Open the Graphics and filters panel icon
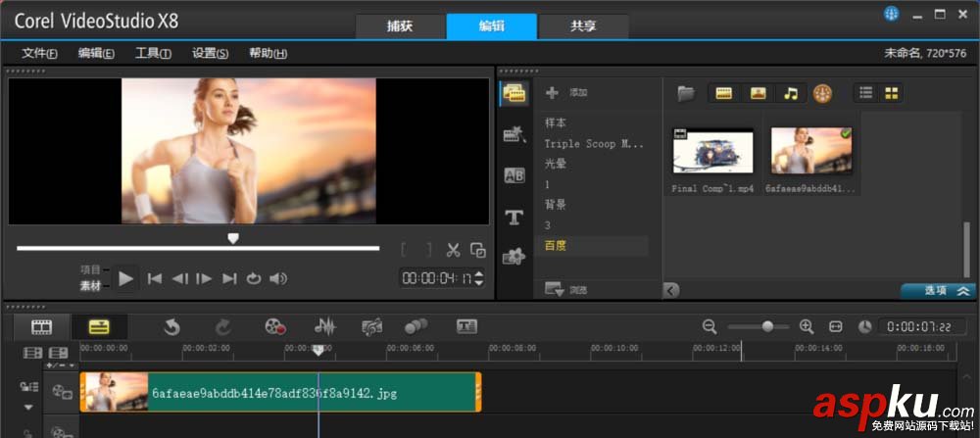 [514, 256]
